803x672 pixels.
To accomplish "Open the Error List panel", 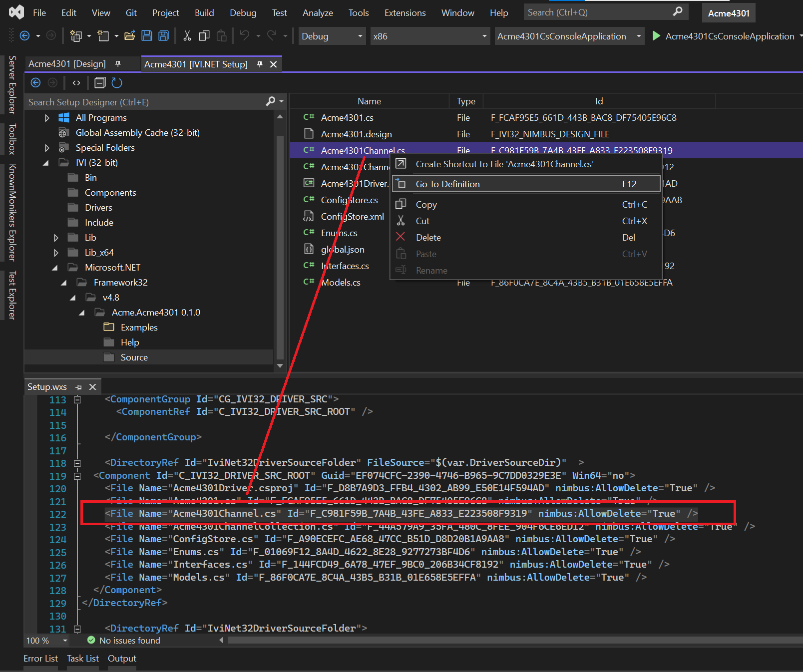I will 40,658.
